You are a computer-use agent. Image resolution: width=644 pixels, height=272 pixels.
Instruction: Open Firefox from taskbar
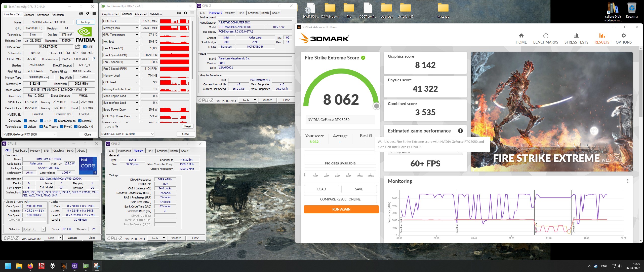click(x=30, y=266)
